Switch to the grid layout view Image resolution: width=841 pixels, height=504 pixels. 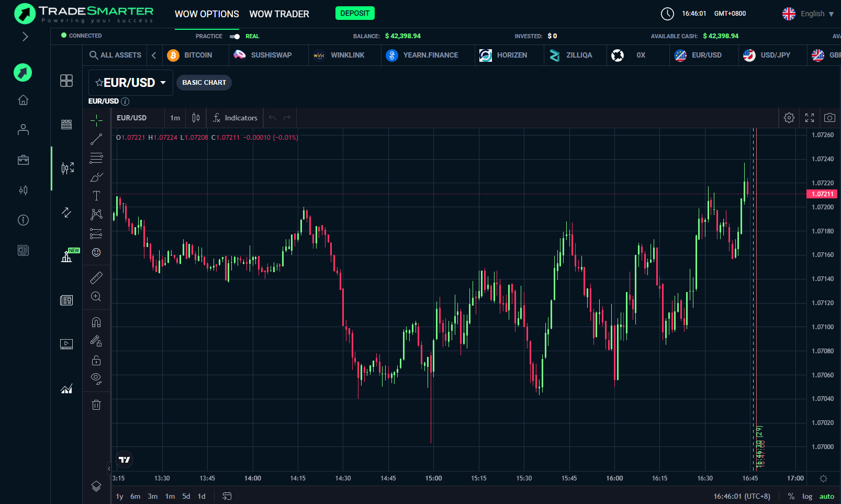coord(66,81)
